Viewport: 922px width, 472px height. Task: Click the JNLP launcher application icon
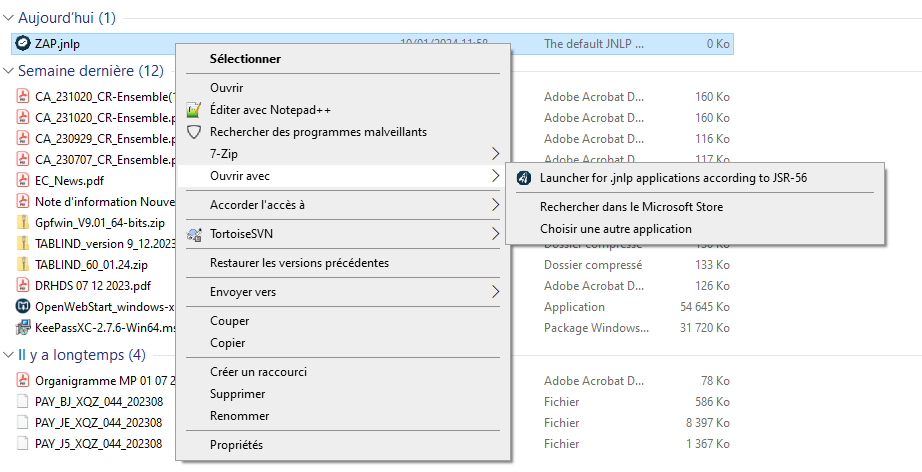pos(524,178)
